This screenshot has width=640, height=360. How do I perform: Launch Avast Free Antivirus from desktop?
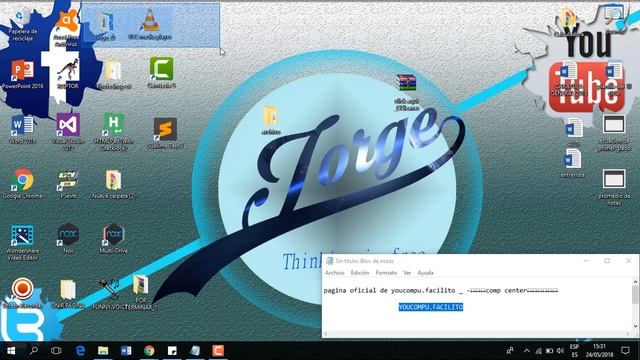[67, 27]
